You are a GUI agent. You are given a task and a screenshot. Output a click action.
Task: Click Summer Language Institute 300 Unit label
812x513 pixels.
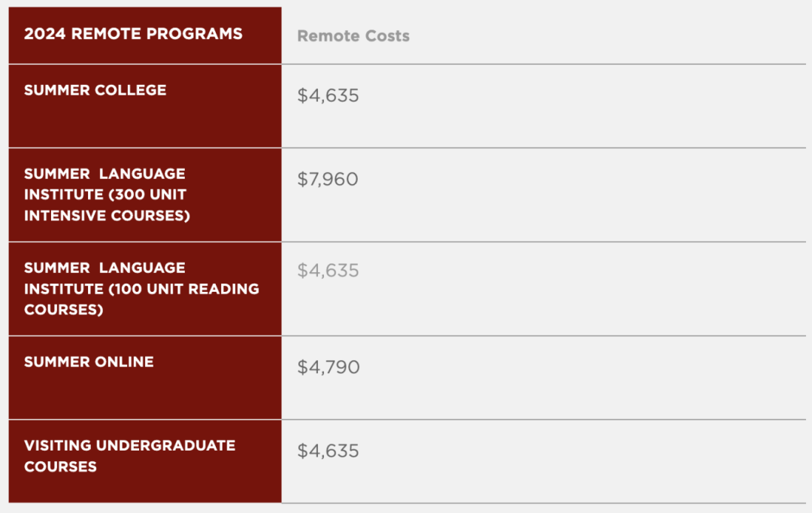(107, 194)
